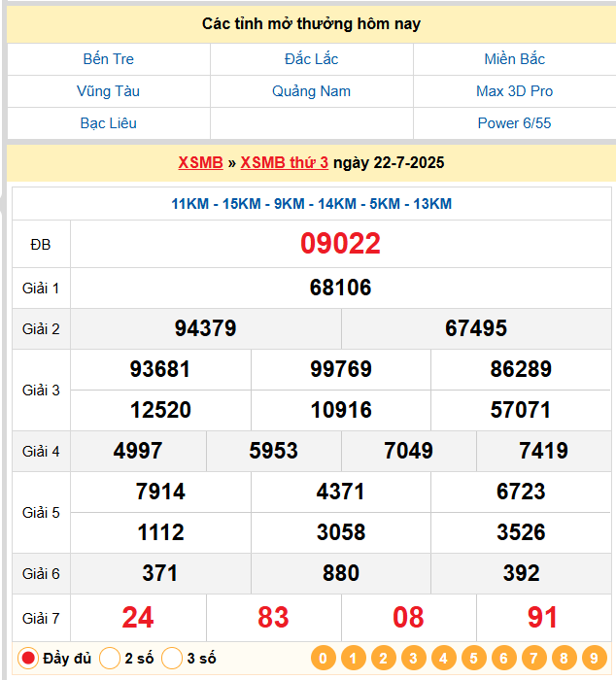The height and width of the screenshot is (680, 616).
Task: Click the Giải 6 row label
Action: click(x=41, y=574)
